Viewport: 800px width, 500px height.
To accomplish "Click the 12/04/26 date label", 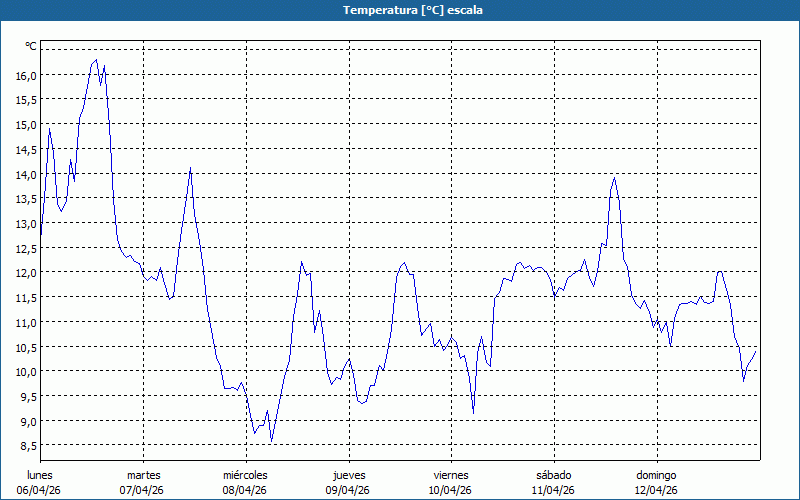I will 657,490.
